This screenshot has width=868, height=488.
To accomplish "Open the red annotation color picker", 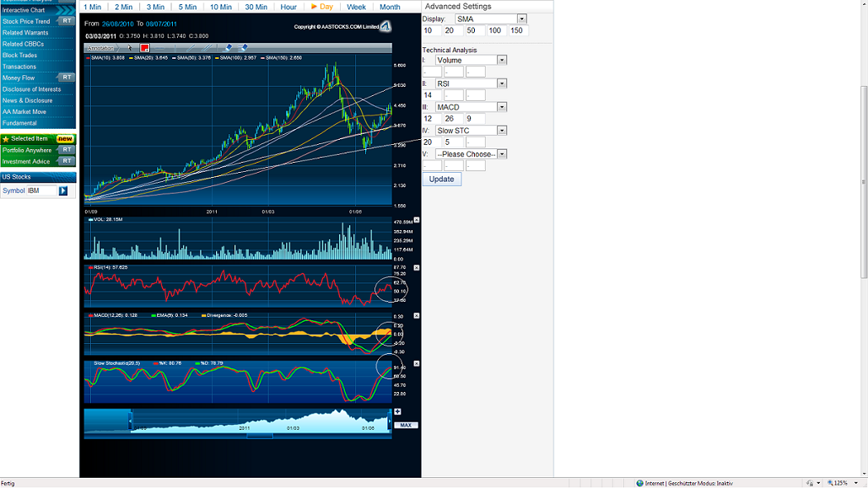I will tap(145, 48).
